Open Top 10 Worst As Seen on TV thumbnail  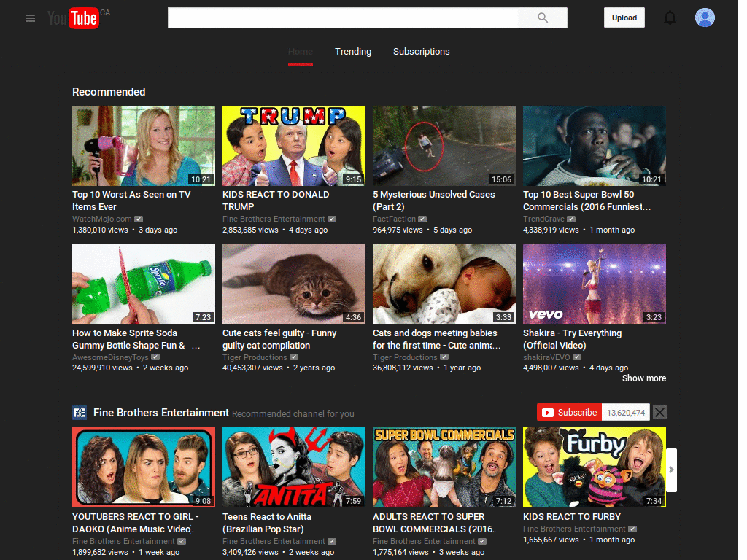pos(144,146)
